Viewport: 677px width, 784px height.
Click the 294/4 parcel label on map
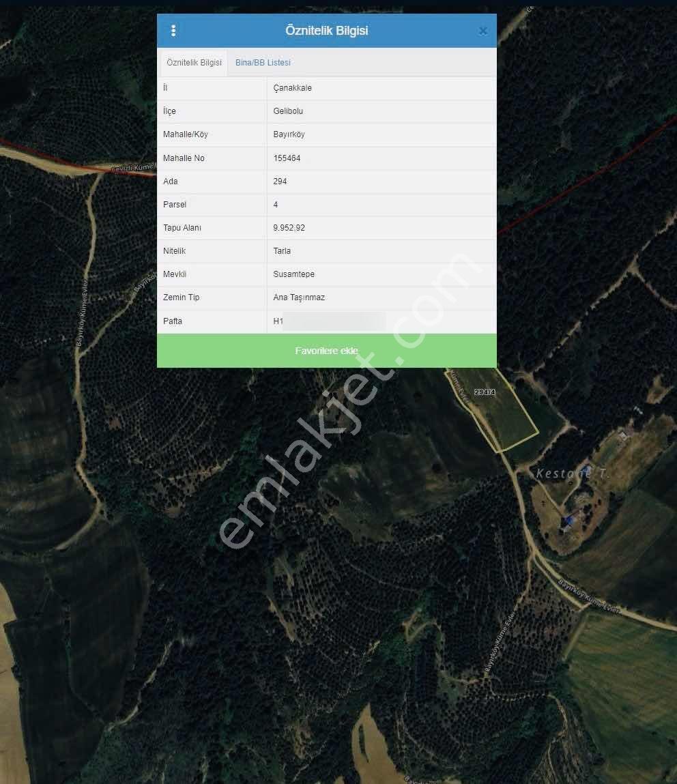[x=485, y=392]
